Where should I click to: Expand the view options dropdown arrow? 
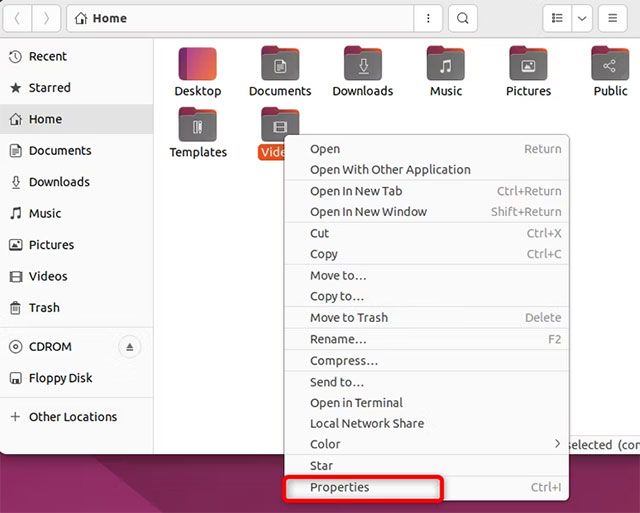click(x=582, y=18)
